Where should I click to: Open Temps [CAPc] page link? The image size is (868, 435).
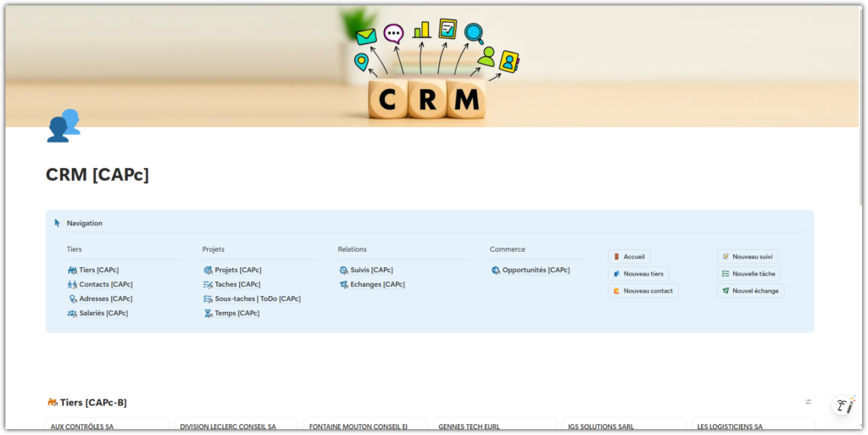(x=237, y=313)
